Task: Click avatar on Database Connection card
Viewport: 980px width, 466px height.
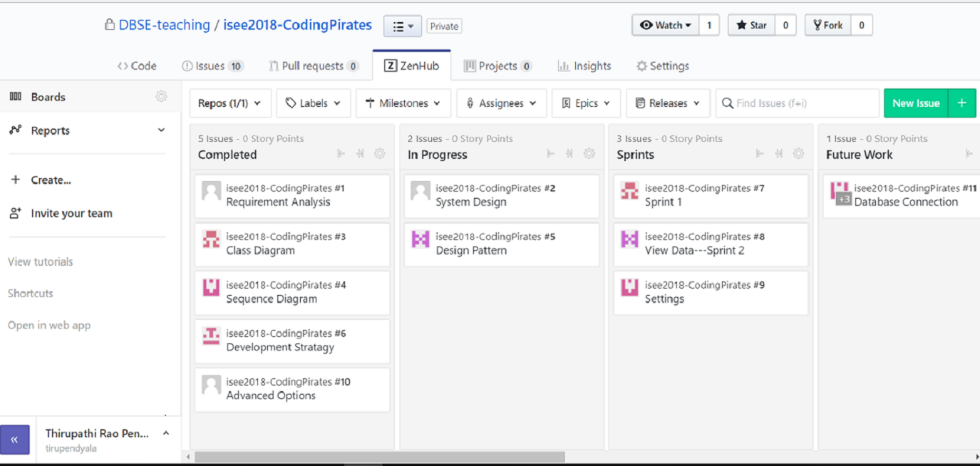Action: point(840,193)
